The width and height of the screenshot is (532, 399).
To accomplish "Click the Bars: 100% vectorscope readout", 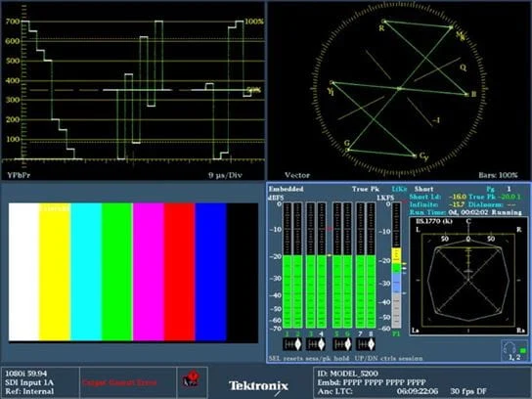I will (498, 175).
